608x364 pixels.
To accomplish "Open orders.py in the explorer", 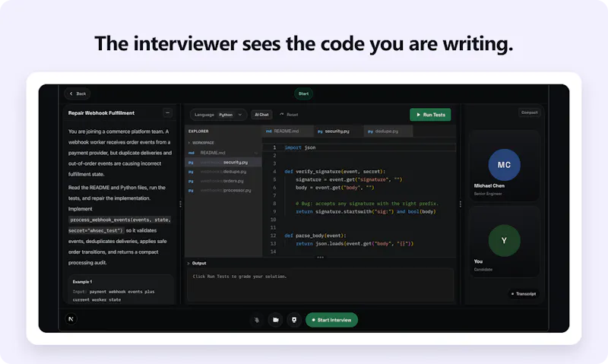I will (223, 181).
